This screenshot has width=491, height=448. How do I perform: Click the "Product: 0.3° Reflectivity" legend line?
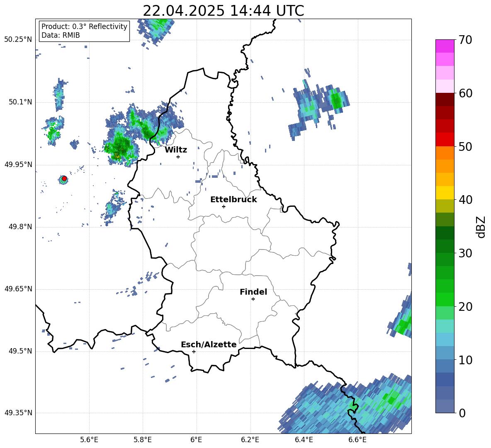84,27
